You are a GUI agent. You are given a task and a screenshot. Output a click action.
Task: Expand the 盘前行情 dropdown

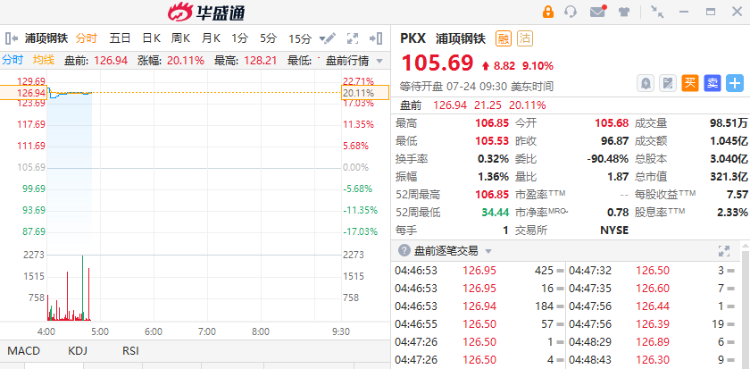[x=354, y=61]
